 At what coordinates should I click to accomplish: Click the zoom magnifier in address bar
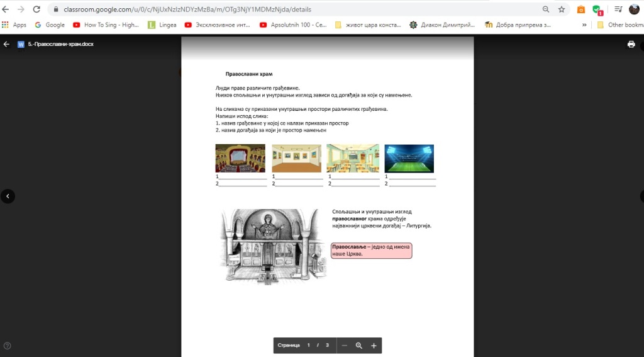(546, 9)
